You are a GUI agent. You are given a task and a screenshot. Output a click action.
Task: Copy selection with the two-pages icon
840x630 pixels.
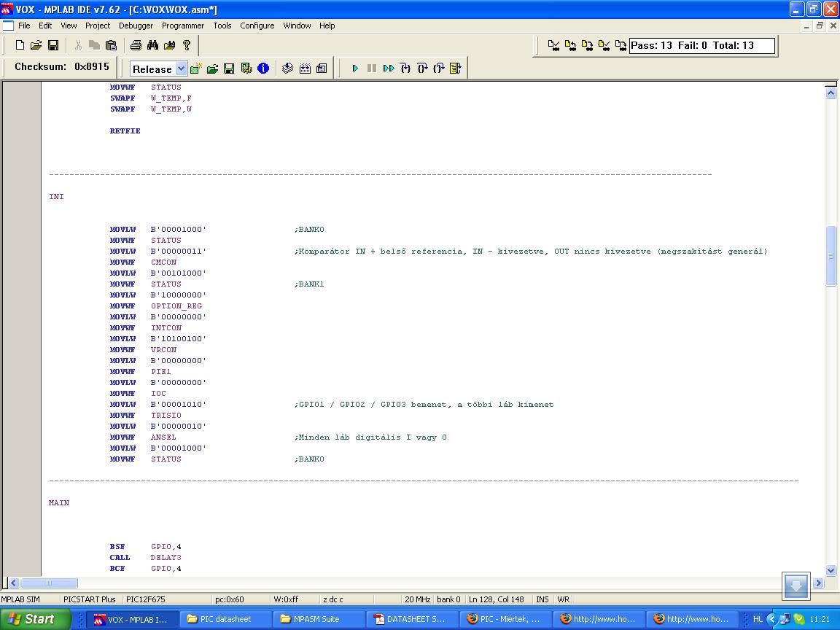(x=94, y=45)
